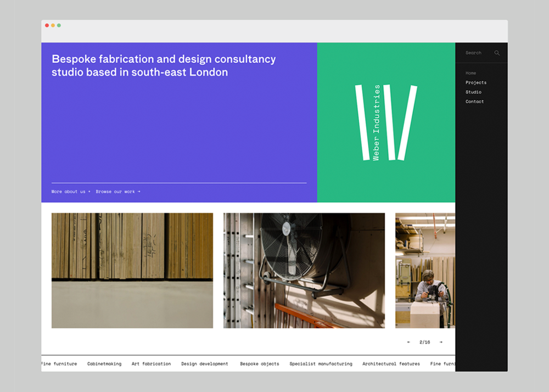Viewport: 549px width, 392px height.
Task: Open the stacked wood panels photo
Action: [x=132, y=271]
